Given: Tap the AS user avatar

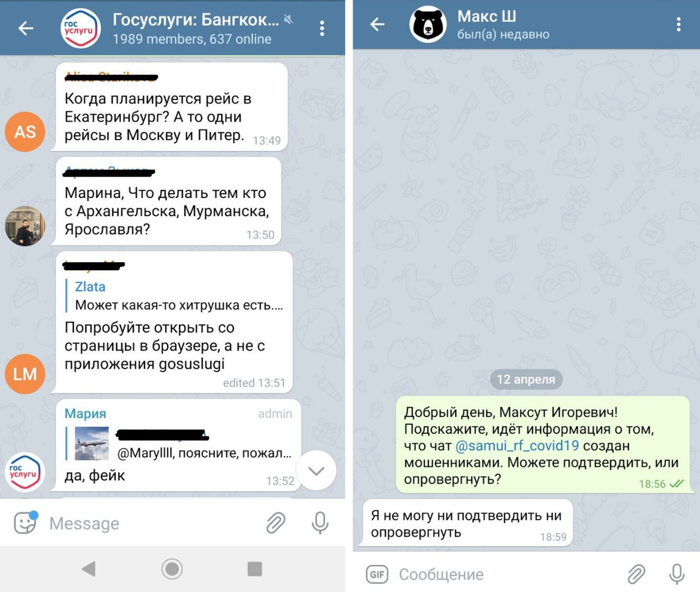Looking at the screenshot, I should pyautogui.click(x=25, y=132).
